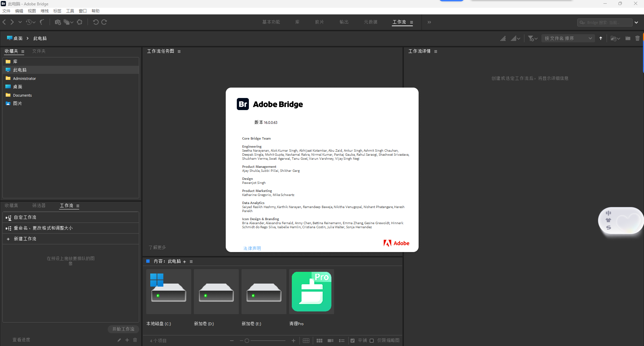Enable the 仅限缩略图 checkbox
The width and height of the screenshot is (644, 346).
(372, 340)
